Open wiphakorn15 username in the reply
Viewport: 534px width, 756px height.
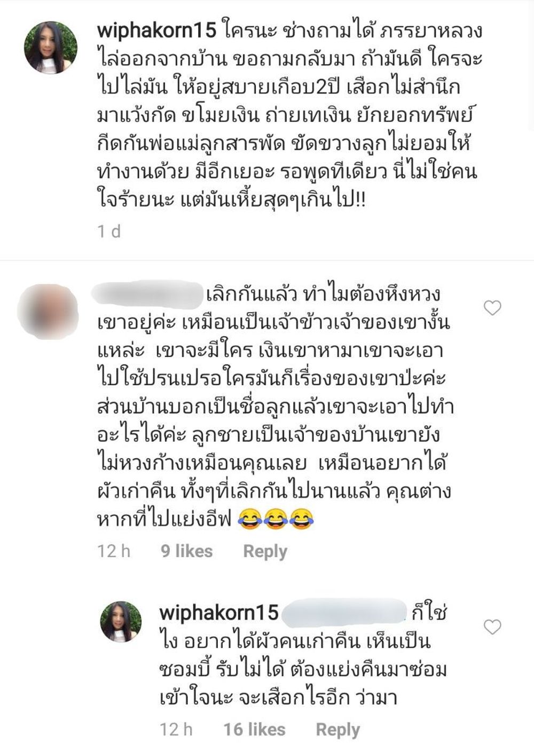coord(219,612)
